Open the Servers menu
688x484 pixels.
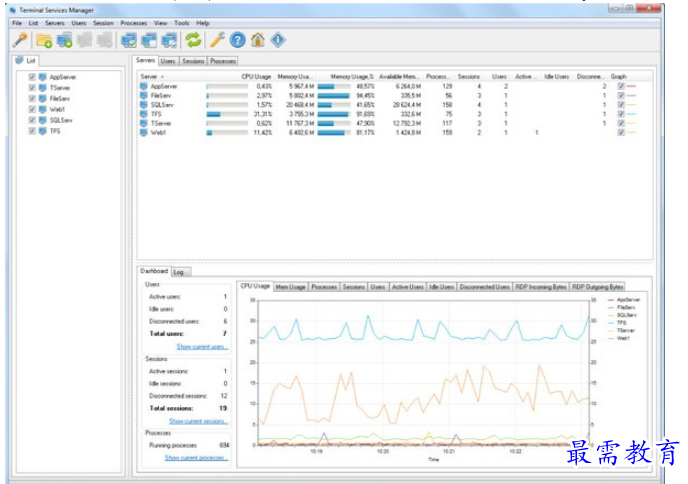[x=55, y=23]
